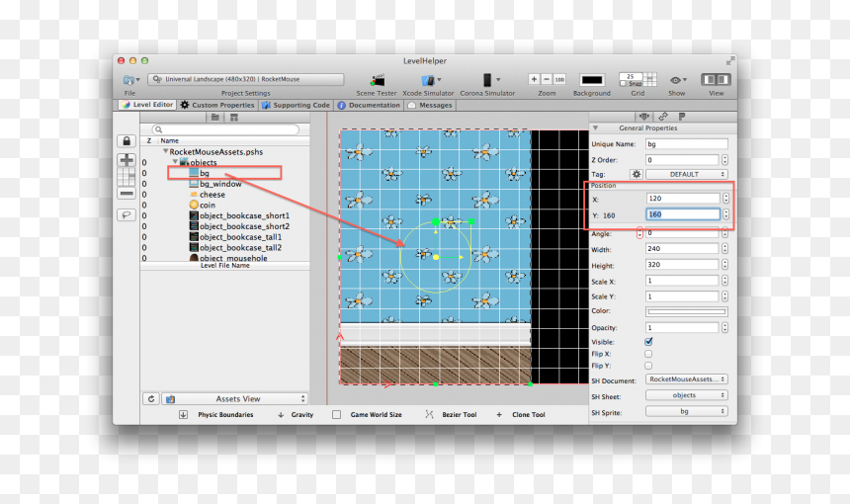
Task: Click the asset search field
Action: [x=225, y=129]
